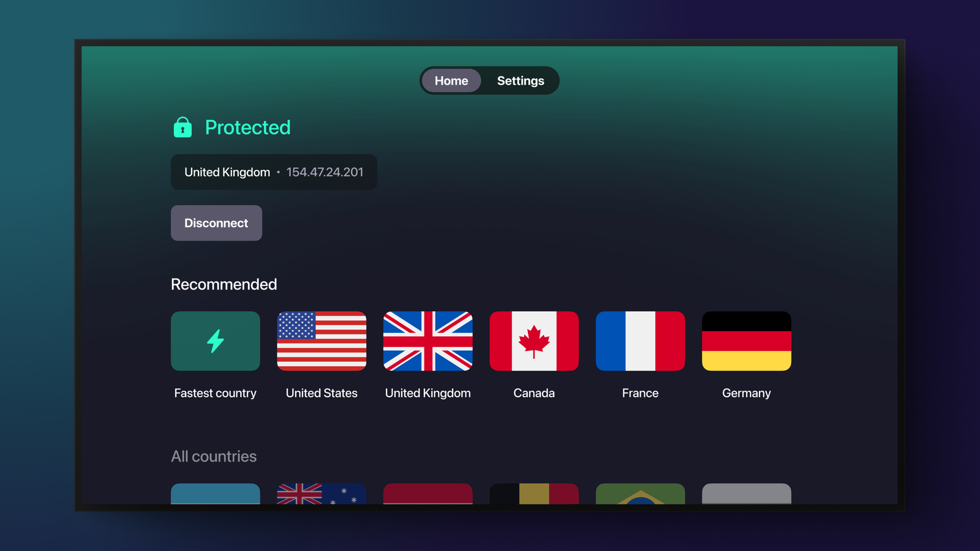Click the Fastest country label
Viewport: 980px width, 551px height.
(215, 393)
